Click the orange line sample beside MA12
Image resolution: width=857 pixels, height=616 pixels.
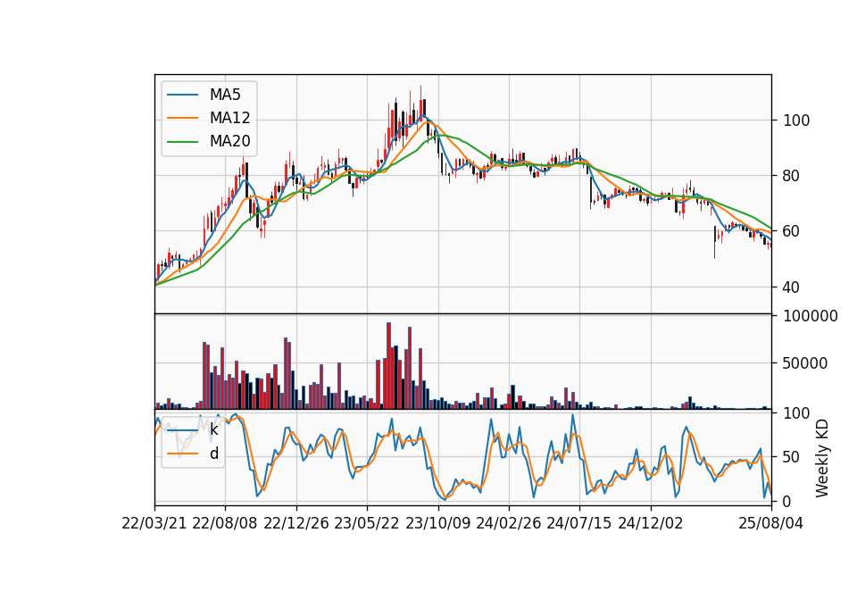click(x=182, y=118)
